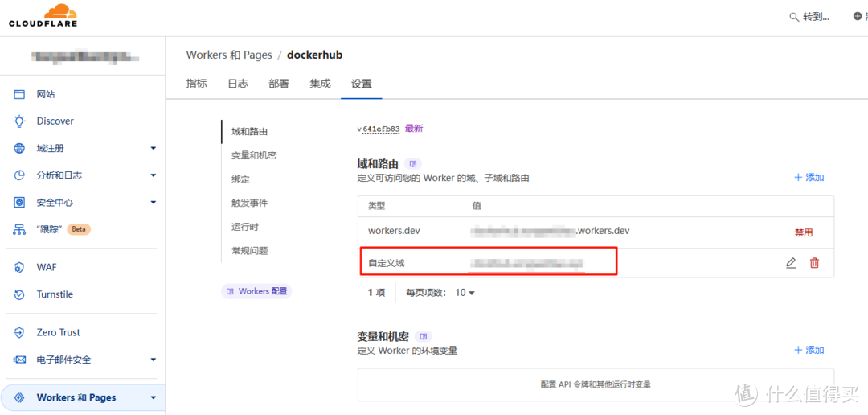Click the Workers 配置 badge link
Screen dimensions: 868x415
pyautogui.click(x=256, y=291)
